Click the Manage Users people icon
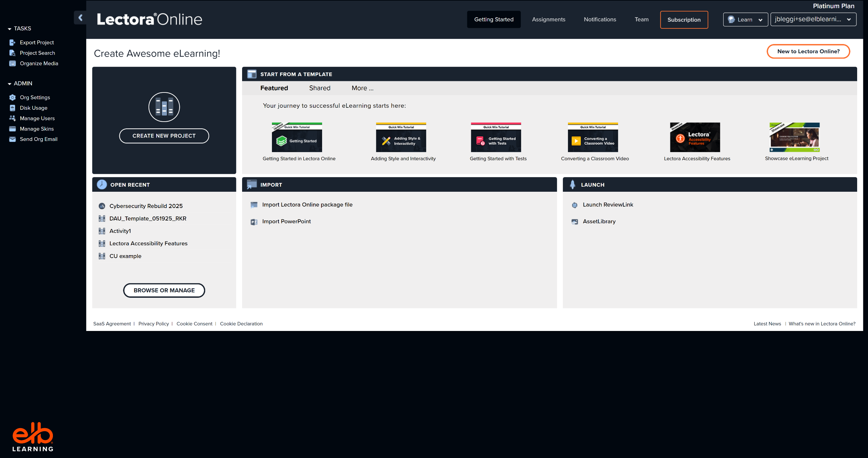 pyautogui.click(x=13, y=118)
